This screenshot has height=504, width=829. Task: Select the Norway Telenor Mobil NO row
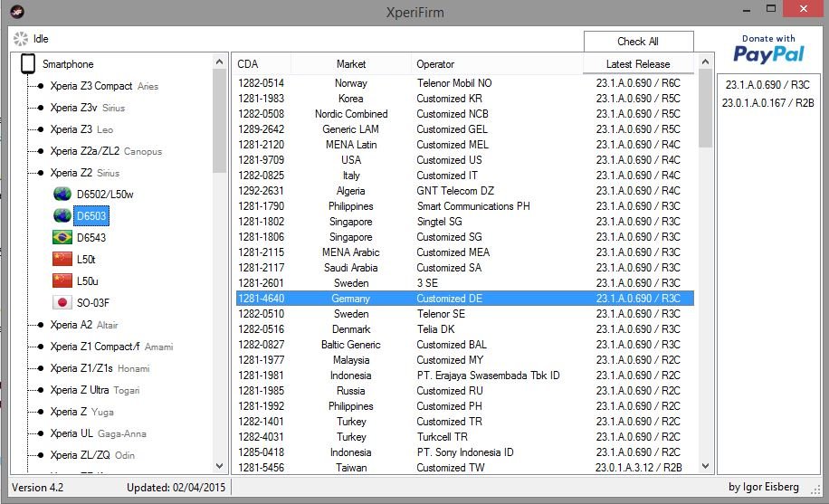point(464,83)
